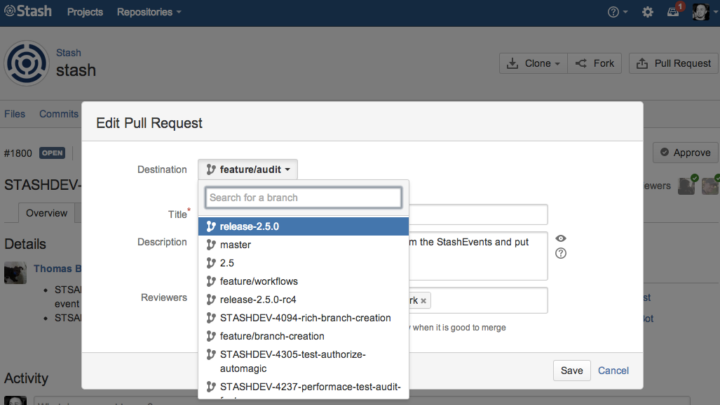Select branch STASHDEV-4094-rich-branch-creation
720x405 pixels.
click(x=304, y=318)
